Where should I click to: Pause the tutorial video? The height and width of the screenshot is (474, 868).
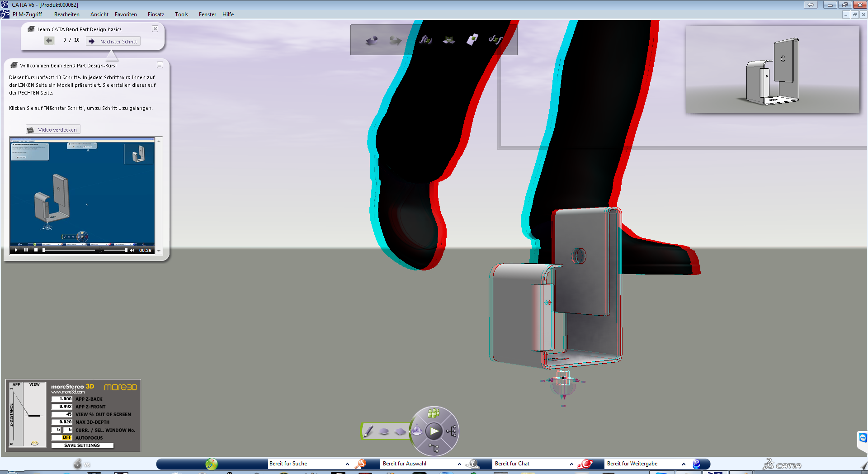pos(26,250)
